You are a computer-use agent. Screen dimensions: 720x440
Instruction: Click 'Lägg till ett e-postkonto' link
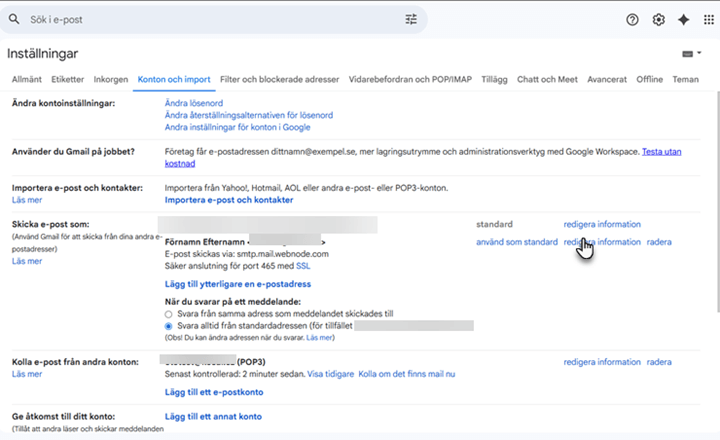pos(214,392)
